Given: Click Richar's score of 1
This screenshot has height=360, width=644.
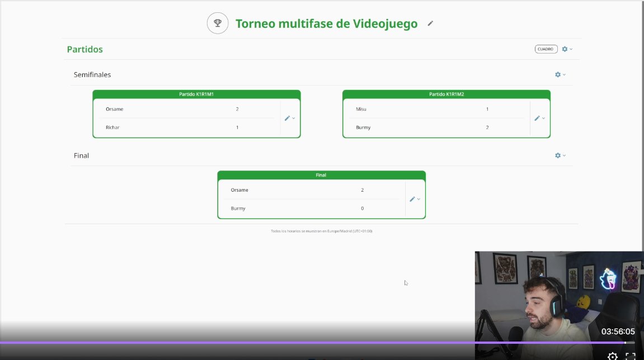Looking at the screenshot, I should (237, 127).
